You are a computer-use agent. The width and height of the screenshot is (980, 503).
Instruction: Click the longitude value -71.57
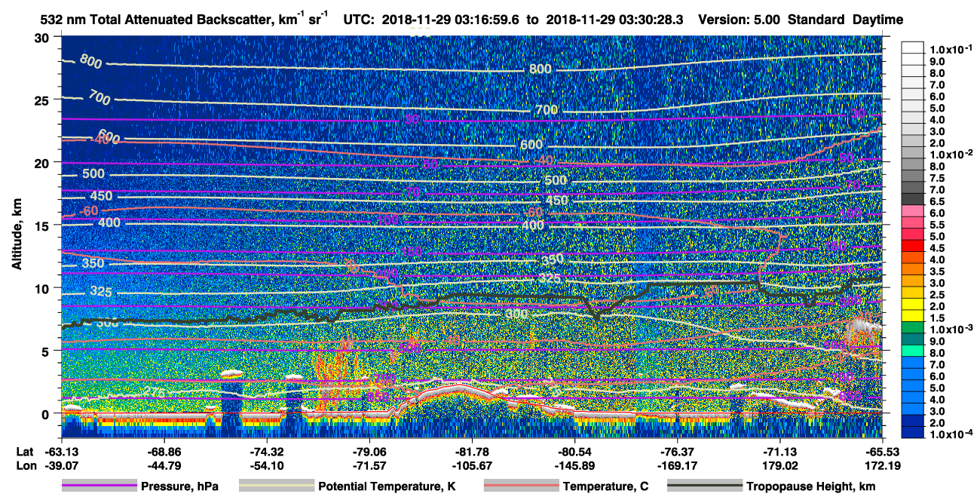(369, 465)
